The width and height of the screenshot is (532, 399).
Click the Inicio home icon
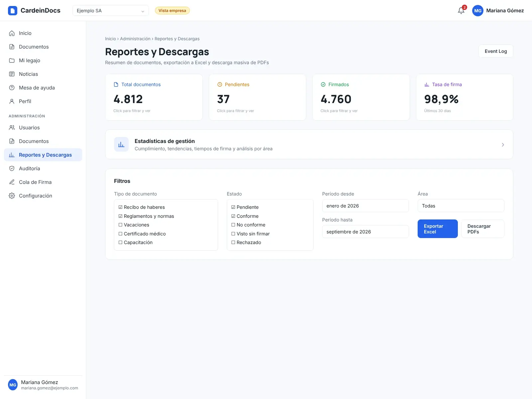[12, 33]
